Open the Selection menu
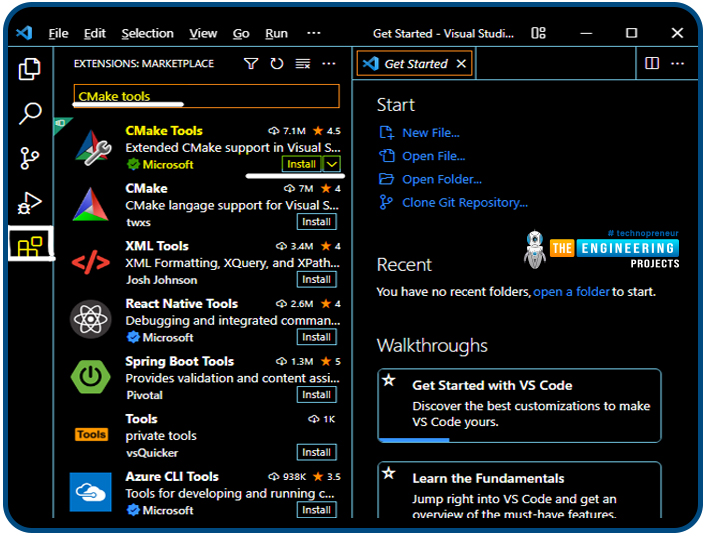Image resolution: width=705 pixels, height=537 pixels. [147, 33]
